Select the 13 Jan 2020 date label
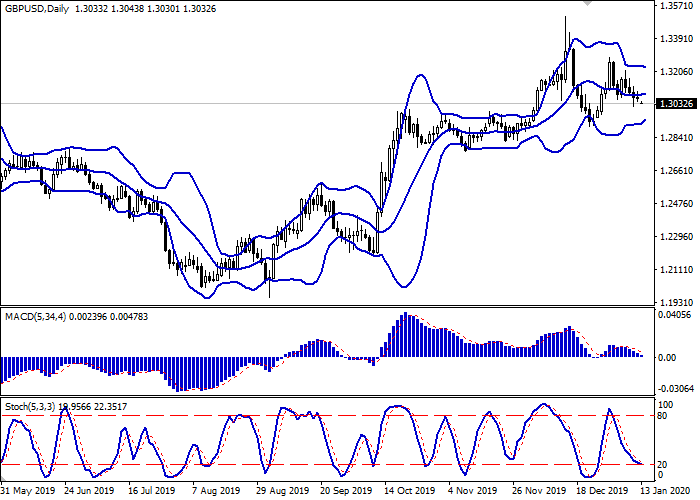The height and width of the screenshot is (500, 700). tap(664, 492)
